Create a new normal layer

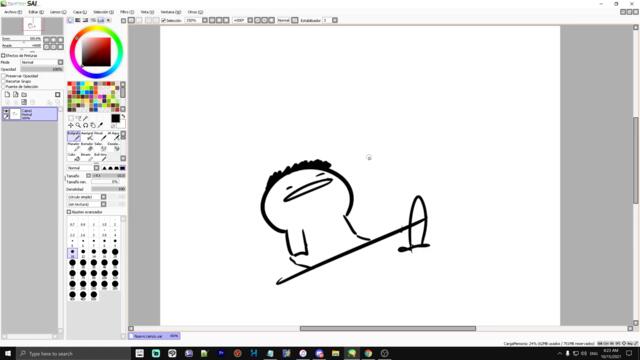(x=7, y=94)
